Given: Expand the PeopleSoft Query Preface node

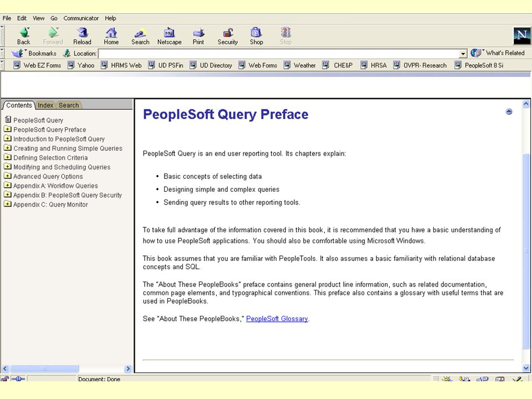Looking at the screenshot, I should [7, 129].
